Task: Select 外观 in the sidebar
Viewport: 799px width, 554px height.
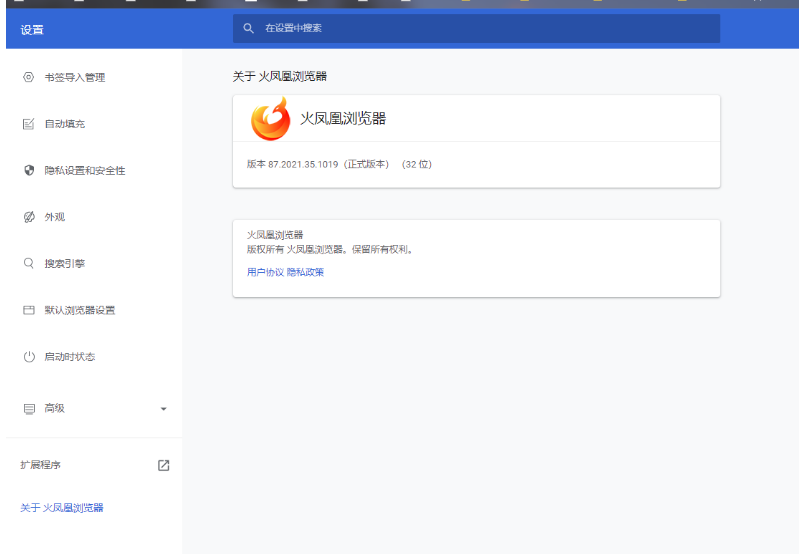Action: (x=55, y=217)
